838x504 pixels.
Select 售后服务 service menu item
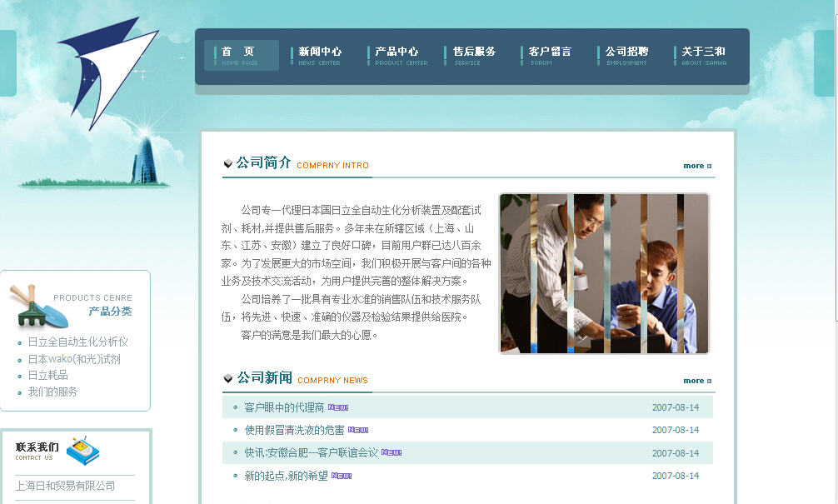click(x=474, y=56)
